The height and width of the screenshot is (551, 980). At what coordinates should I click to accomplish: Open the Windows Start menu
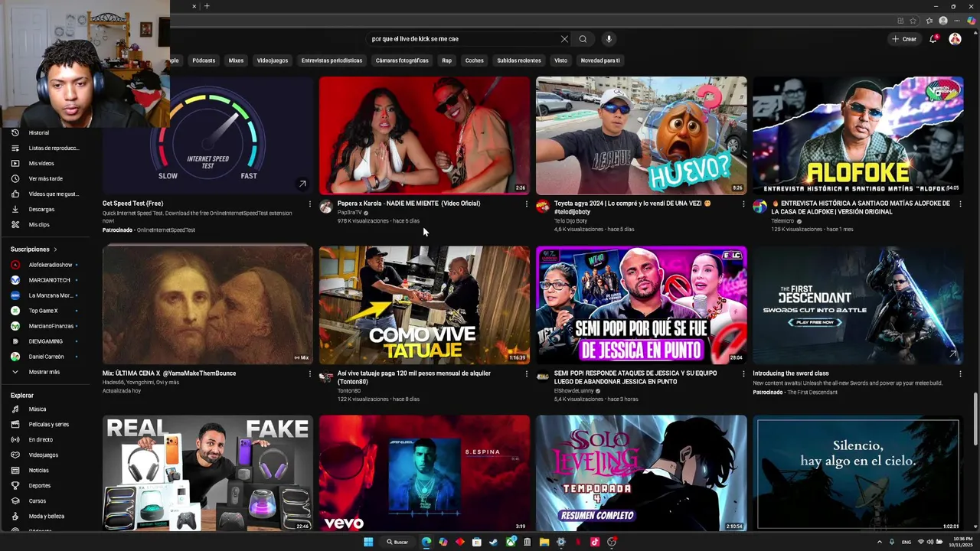(x=368, y=542)
